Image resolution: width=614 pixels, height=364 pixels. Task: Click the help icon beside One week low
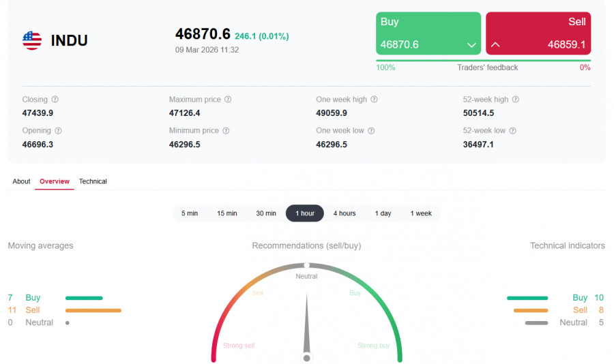[x=371, y=131]
